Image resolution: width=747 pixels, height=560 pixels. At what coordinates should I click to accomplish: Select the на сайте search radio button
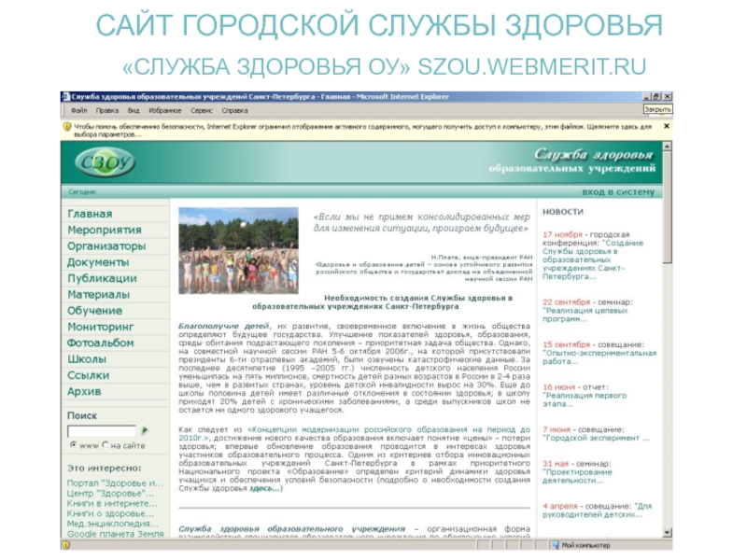click(x=106, y=445)
